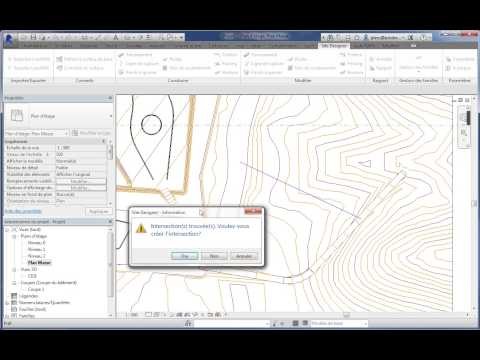480x360 pixels.
Task: Click Modifier button for Options d'affichage row
Action: (80, 188)
